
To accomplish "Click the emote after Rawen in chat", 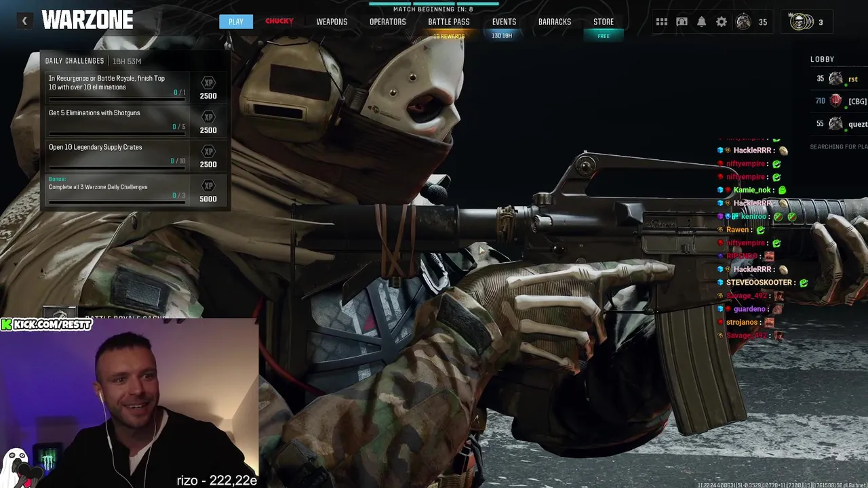I will coord(760,230).
